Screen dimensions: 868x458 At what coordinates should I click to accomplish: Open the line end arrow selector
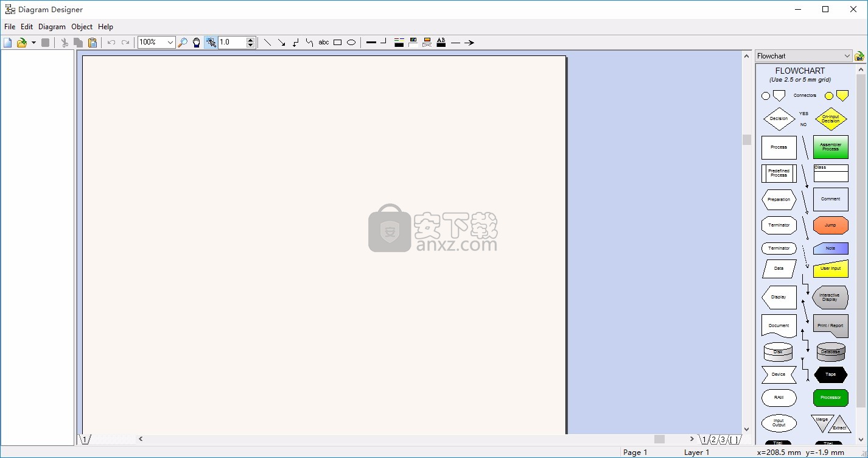pyautogui.click(x=469, y=43)
